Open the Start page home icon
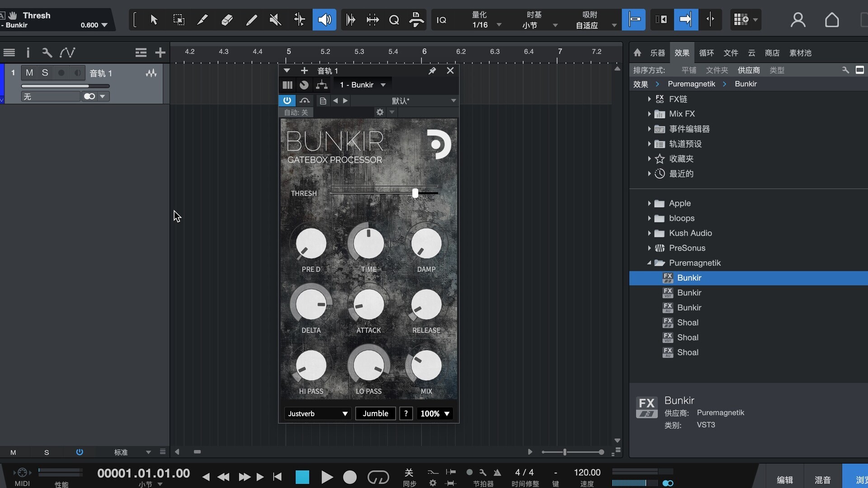This screenshot has height=488, width=868. pos(832,20)
